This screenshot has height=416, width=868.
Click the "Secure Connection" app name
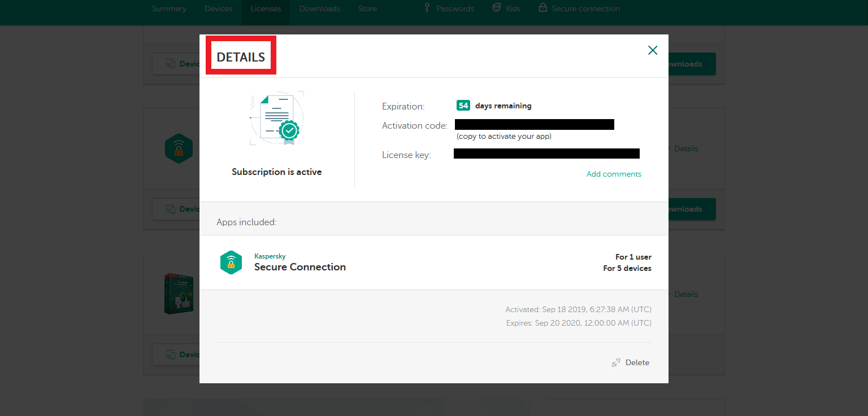pyautogui.click(x=300, y=267)
